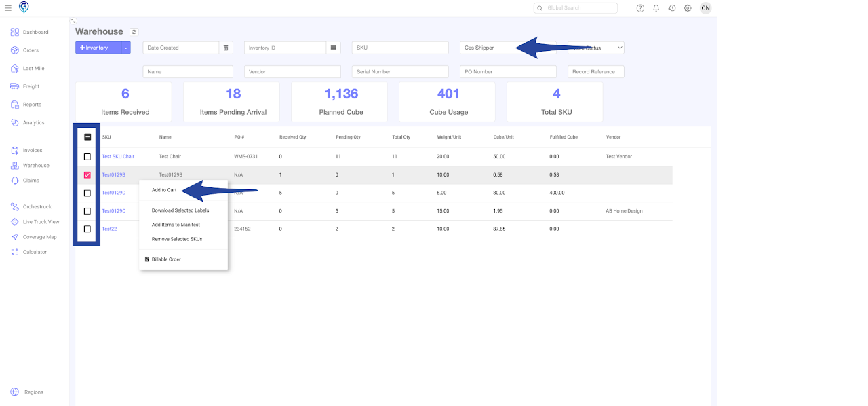The height and width of the screenshot is (406, 868).
Task: Click the Warehouse sidebar icon
Action: coord(15,166)
